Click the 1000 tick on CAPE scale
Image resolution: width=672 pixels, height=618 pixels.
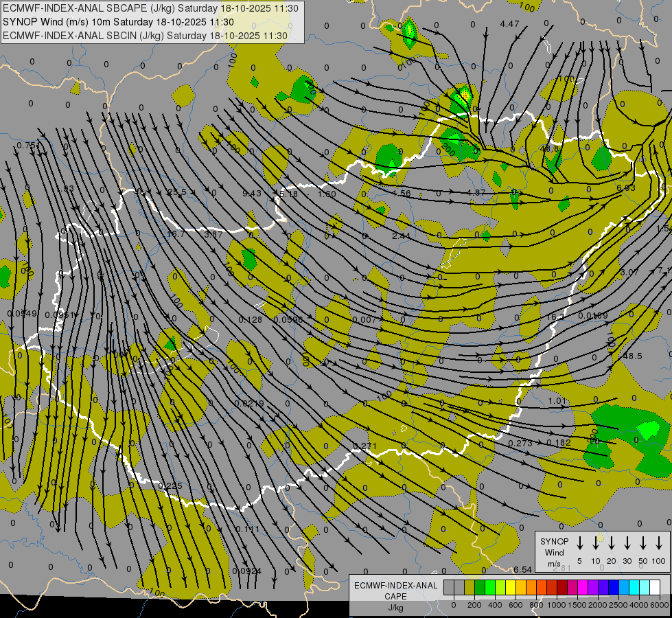tap(557, 605)
